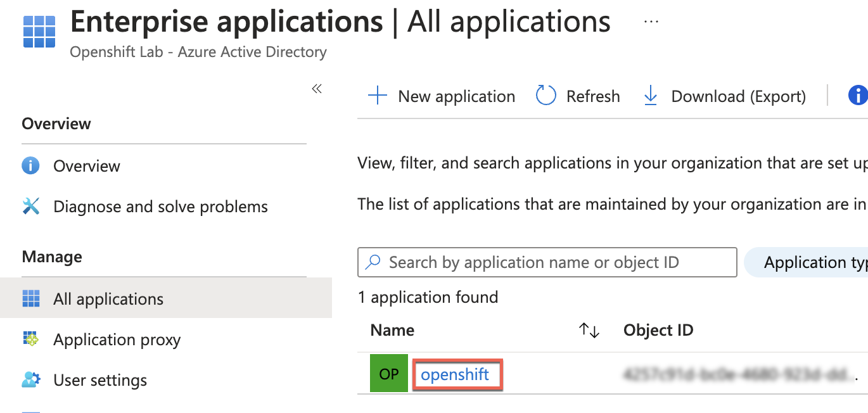Click the Object ID column header

click(x=658, y=330)
